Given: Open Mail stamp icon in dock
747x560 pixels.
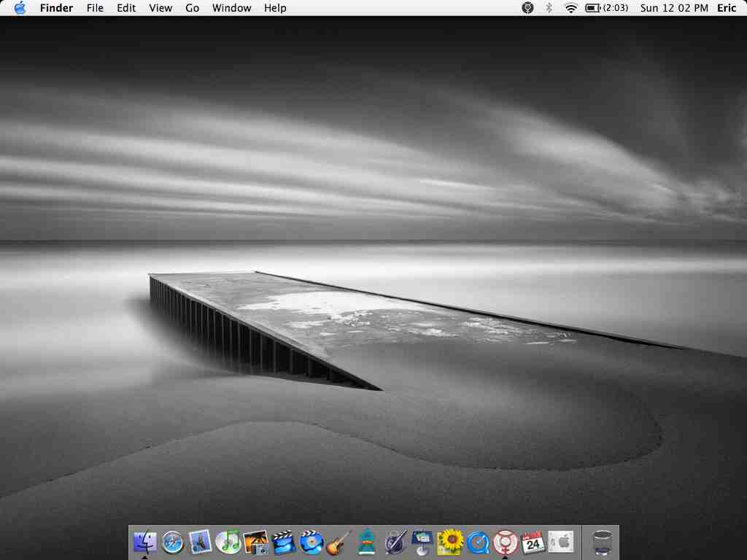Looking at the screenshot, I should click(x=200, y=542).
